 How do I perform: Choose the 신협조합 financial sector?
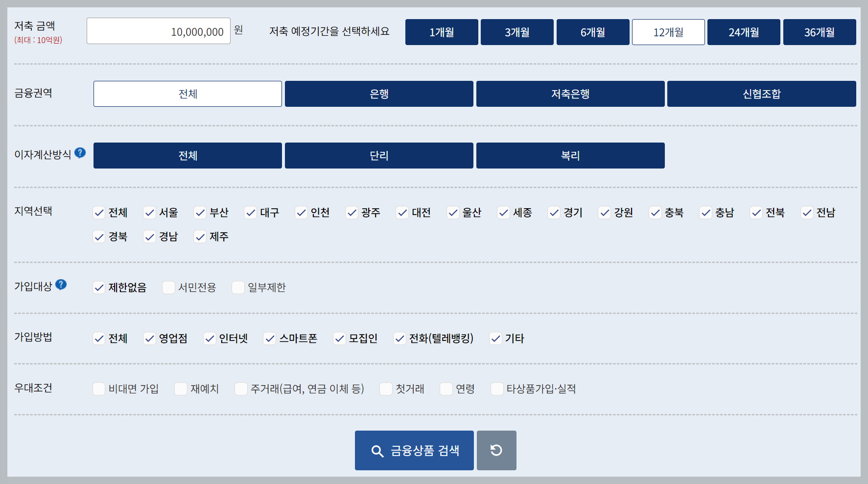point(761,94)
